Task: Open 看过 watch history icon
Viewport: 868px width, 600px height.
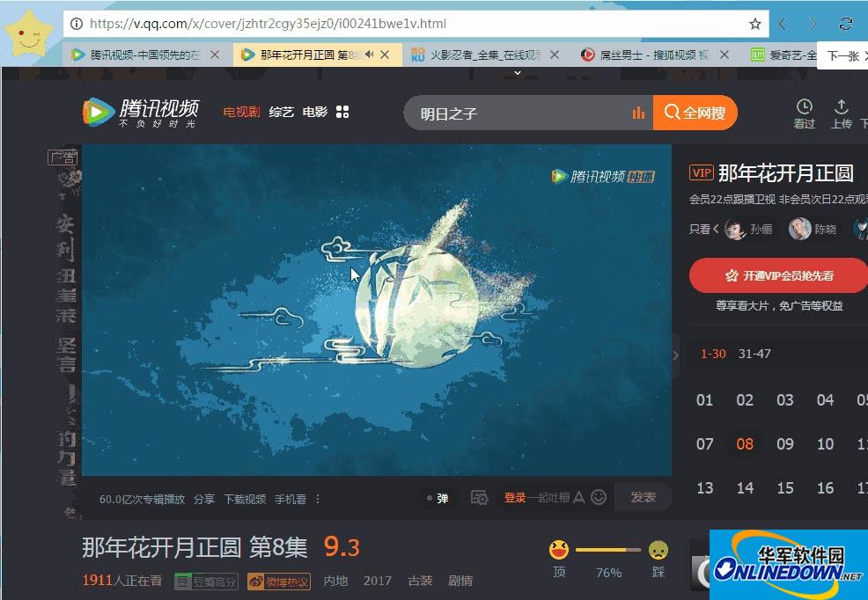Action: (805, 113)
